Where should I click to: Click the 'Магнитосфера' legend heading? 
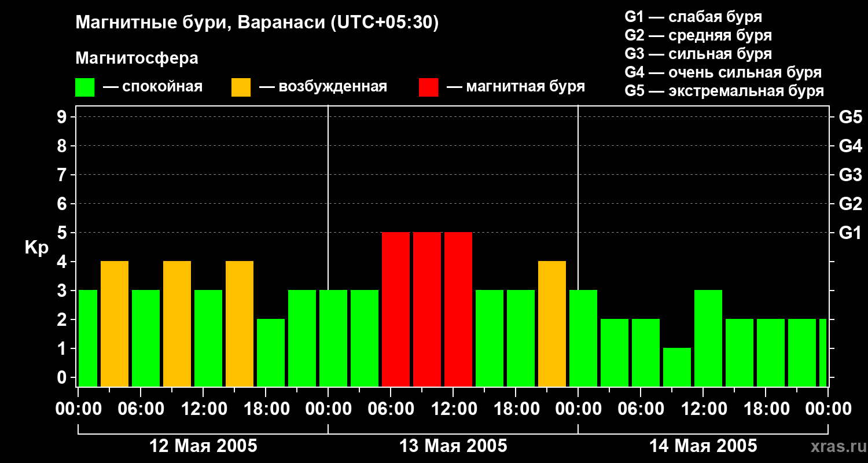(x=137, y=58)
